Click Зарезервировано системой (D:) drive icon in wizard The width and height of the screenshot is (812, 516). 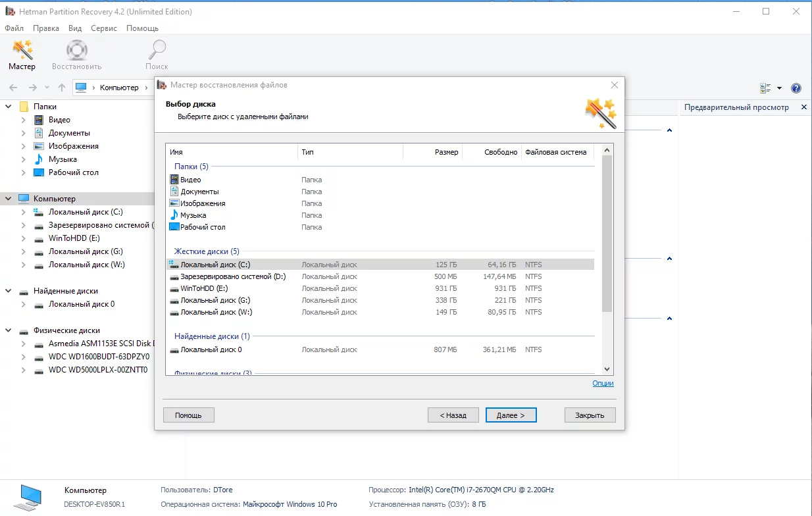tap(174, 276)
